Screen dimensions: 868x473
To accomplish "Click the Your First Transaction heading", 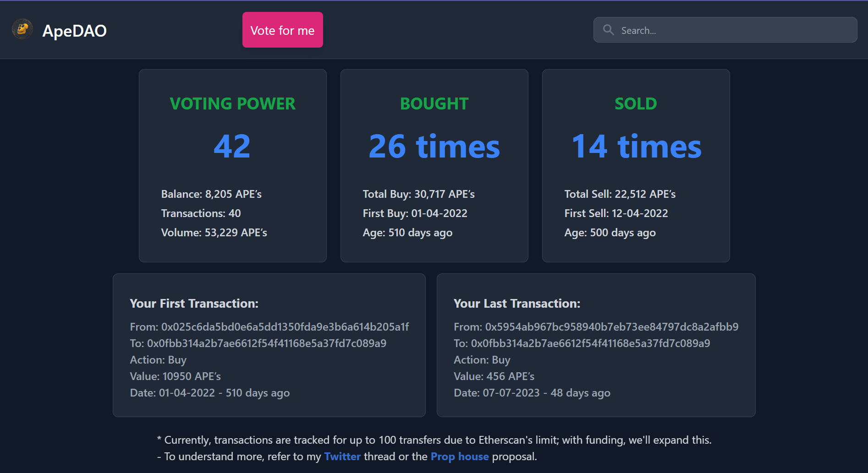I will click(194, 304).
